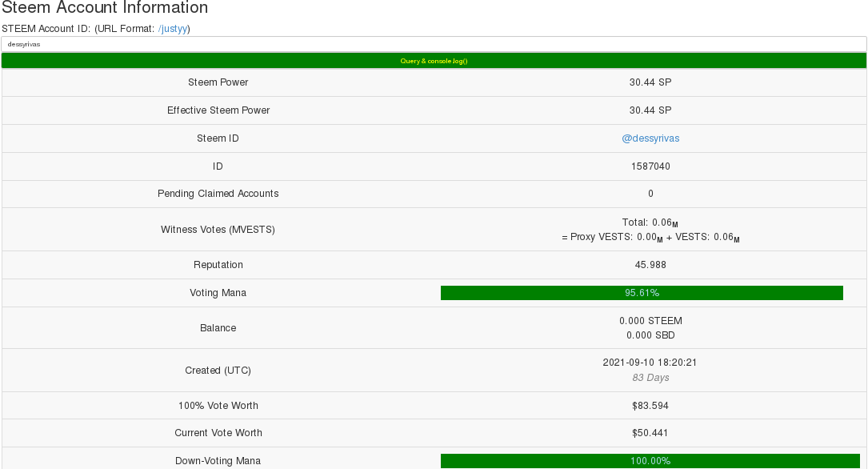Select the '0.000 SBD' balance value
This screenshot has width=868, height=469.
(x=650, y=335)
